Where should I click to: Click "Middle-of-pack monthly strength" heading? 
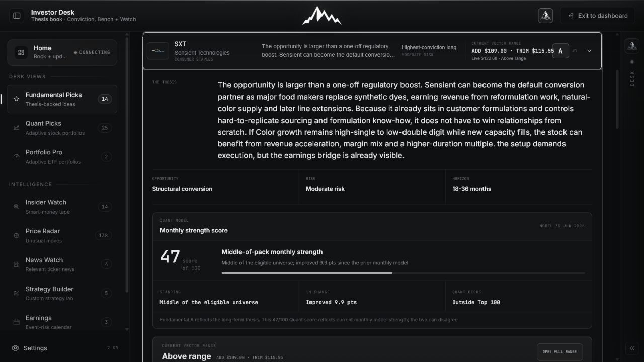pyautogui.click(x=272, y=252)
